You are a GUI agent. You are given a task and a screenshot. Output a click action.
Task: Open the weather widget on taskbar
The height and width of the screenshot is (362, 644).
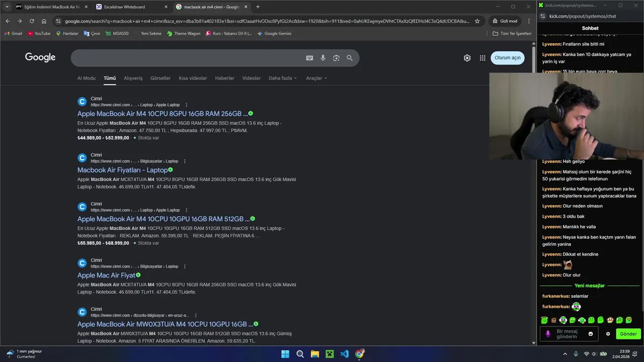coord(24,354)
